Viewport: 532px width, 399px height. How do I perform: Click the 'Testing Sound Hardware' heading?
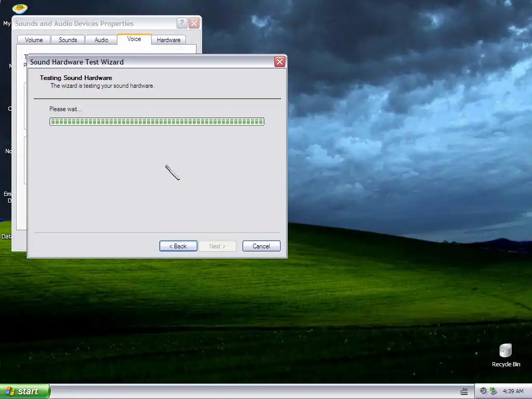pyautogui.click(x=76, y=78)
